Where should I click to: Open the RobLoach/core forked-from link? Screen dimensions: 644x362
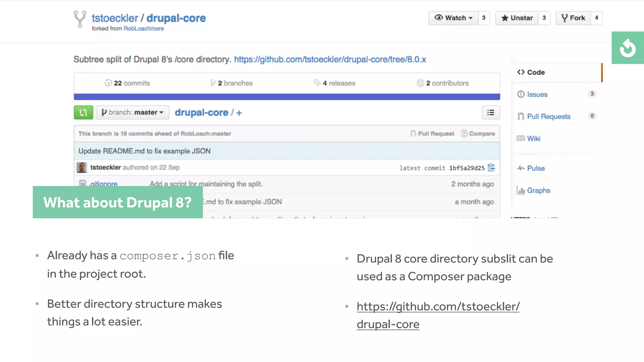144,29
